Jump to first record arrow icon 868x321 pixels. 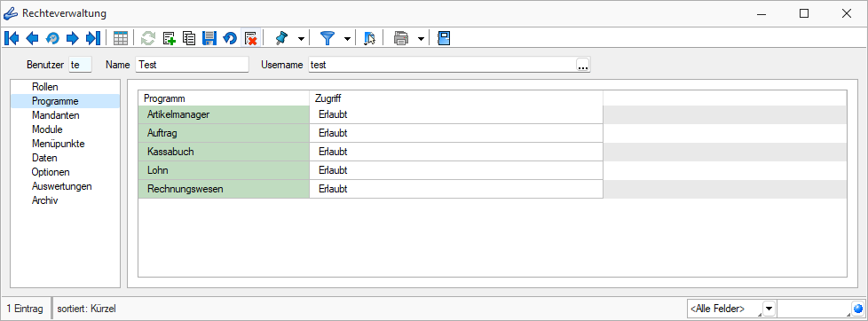pyautogui.click(x=11, y=38)
